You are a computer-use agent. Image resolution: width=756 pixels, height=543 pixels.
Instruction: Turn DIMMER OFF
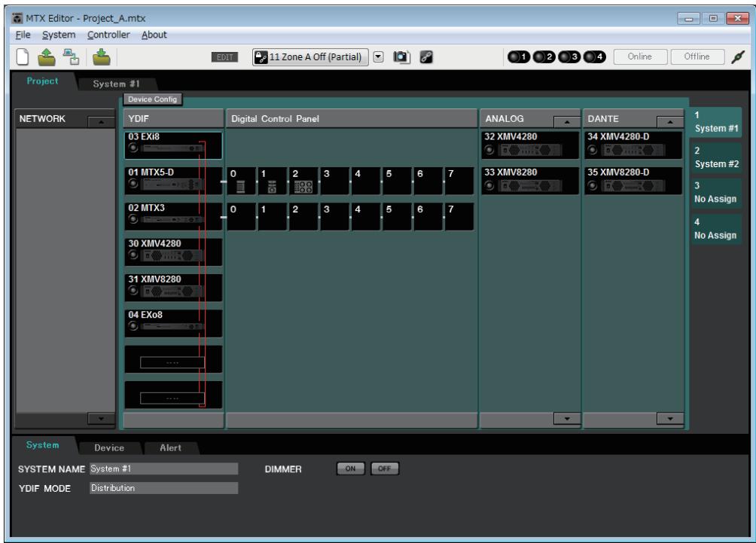[x=384, y=468]
